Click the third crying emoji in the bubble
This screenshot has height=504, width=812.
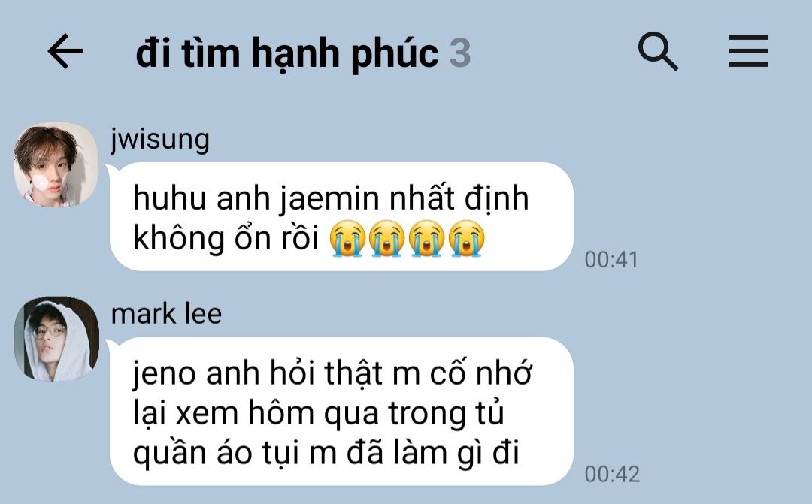click(x=427, y=238)
